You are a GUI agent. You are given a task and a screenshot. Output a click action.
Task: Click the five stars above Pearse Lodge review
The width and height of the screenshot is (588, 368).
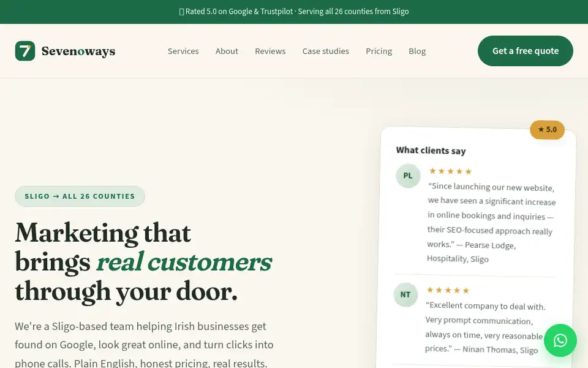[x=450, y=171]
